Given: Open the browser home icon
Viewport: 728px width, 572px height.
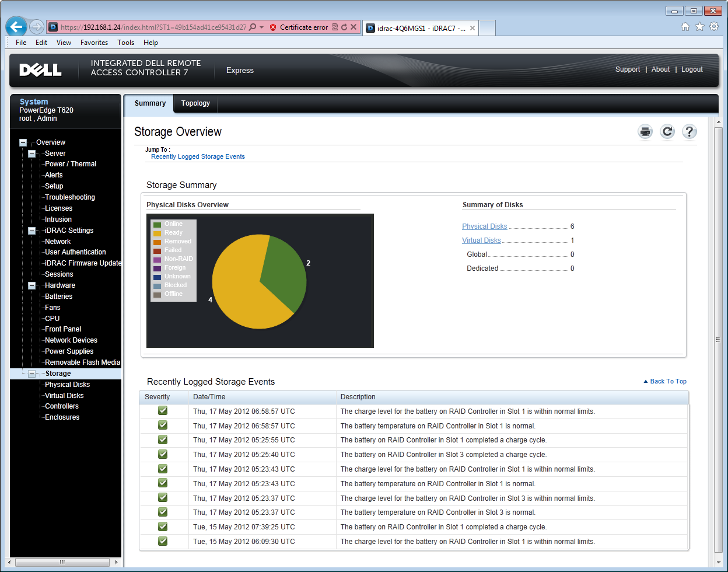Looking at the screenshot, I should (x=686, y=27).
